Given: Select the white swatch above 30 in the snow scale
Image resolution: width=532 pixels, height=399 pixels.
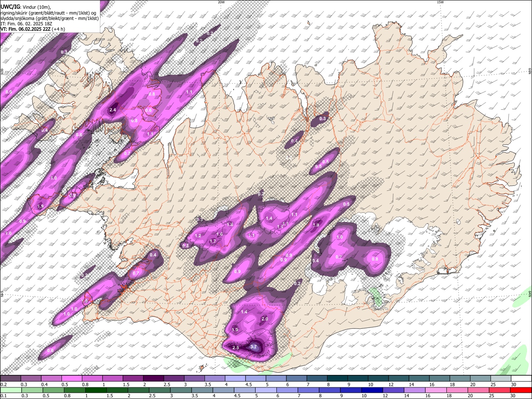Looking at the screenshot, I should (522, 378).
